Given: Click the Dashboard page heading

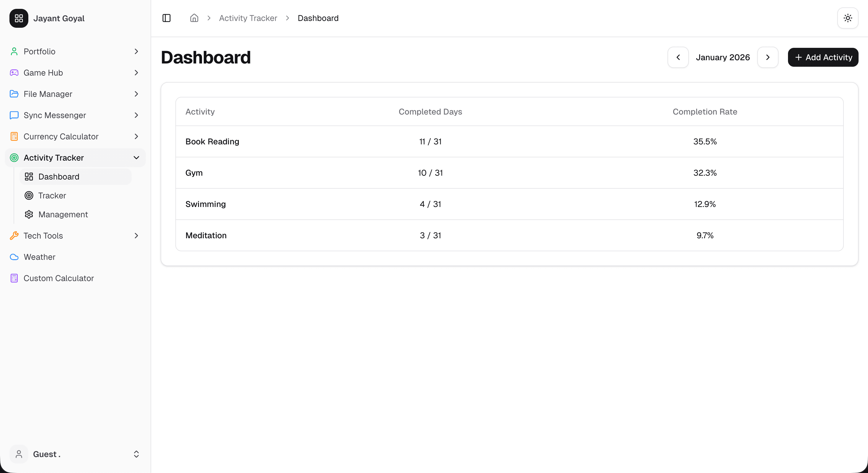Looking at the screenshot, I should [x=206, y=57].
